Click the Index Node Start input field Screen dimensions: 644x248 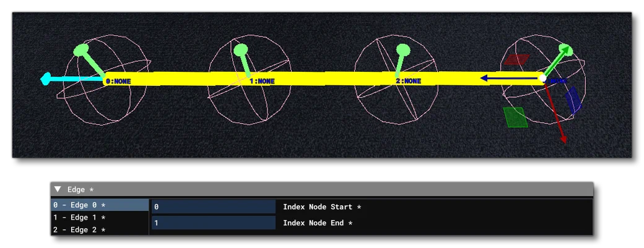pos(214,207)
